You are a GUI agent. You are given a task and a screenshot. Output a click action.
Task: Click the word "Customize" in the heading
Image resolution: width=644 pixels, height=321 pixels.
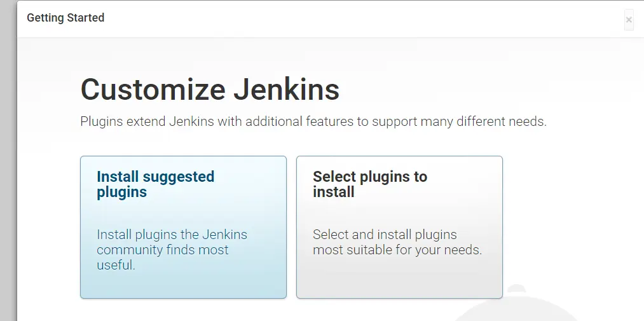[x=153, y=90]
